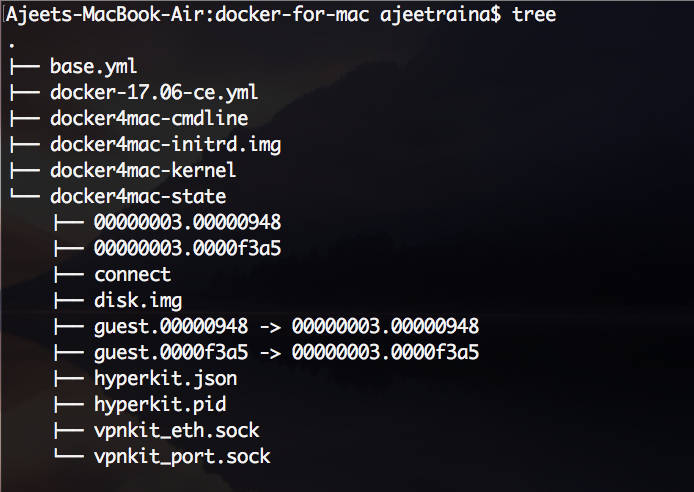
Task: Select hyperkit.json in the listing
Action: 166,379
